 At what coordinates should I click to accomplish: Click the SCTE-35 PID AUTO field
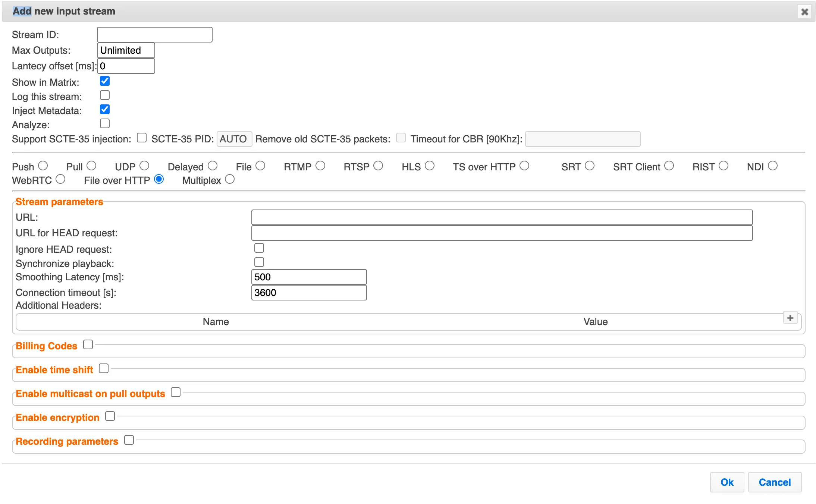point(234,139)
